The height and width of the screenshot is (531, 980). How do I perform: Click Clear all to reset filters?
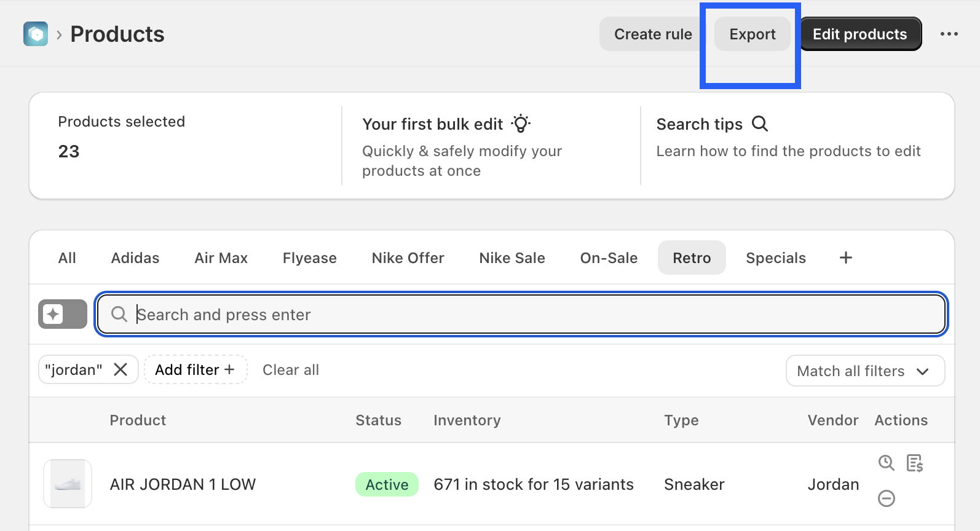290,369
